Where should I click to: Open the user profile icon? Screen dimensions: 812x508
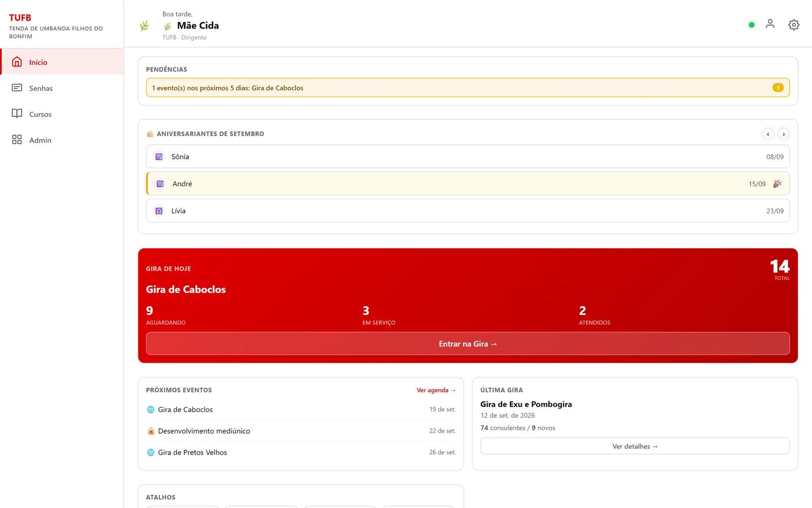pos(770,24)
